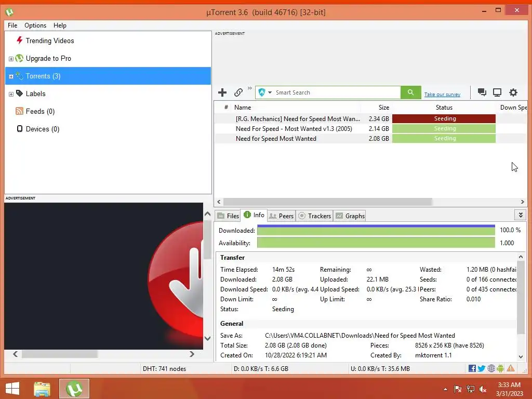
Task: Click the remote monitor icon in toolbar
Action: [x=497, y=92]
